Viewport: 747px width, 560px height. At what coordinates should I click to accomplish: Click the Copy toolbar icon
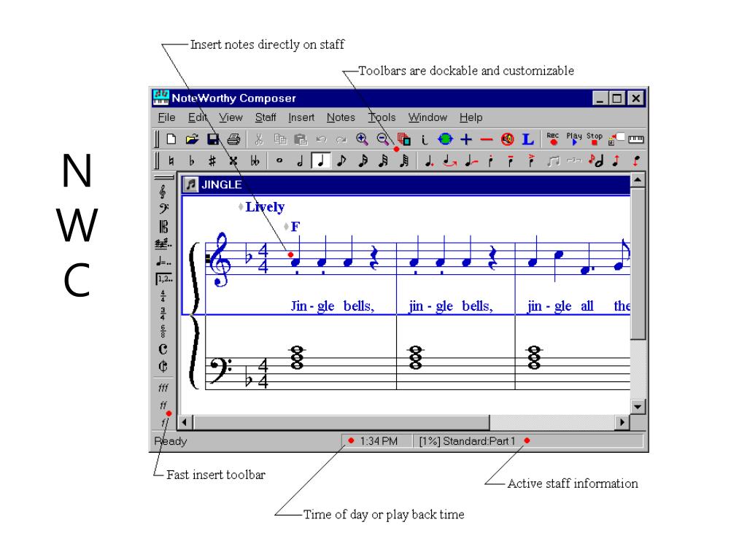click(x=280, y=139)
